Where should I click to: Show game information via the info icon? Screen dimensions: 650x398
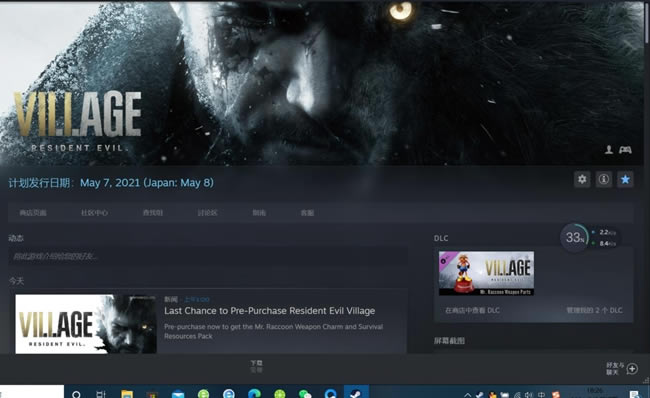point(604,179)
